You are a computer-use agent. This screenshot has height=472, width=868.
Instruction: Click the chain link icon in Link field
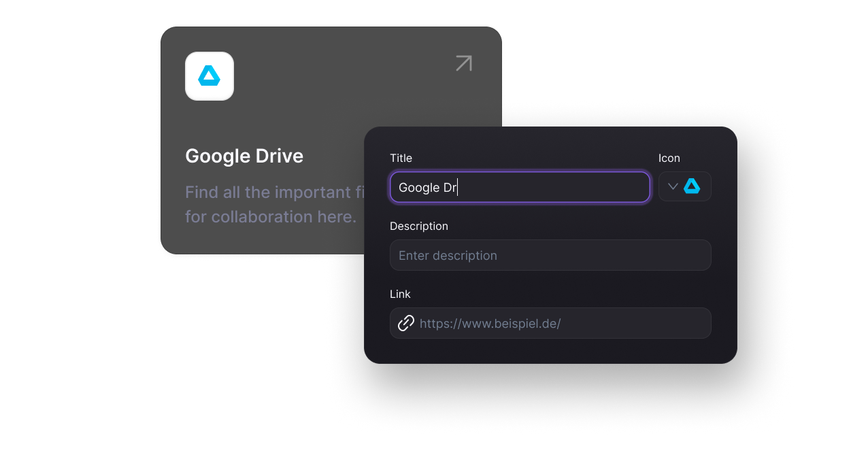406,323
